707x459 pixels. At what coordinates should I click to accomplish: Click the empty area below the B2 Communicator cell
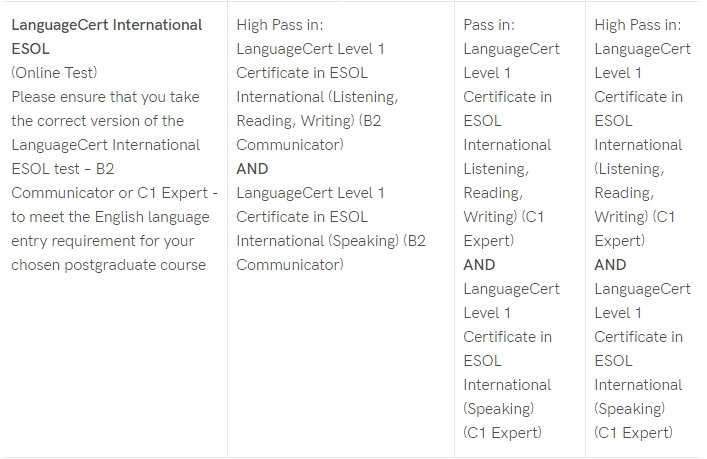click(x=341, y=365)
